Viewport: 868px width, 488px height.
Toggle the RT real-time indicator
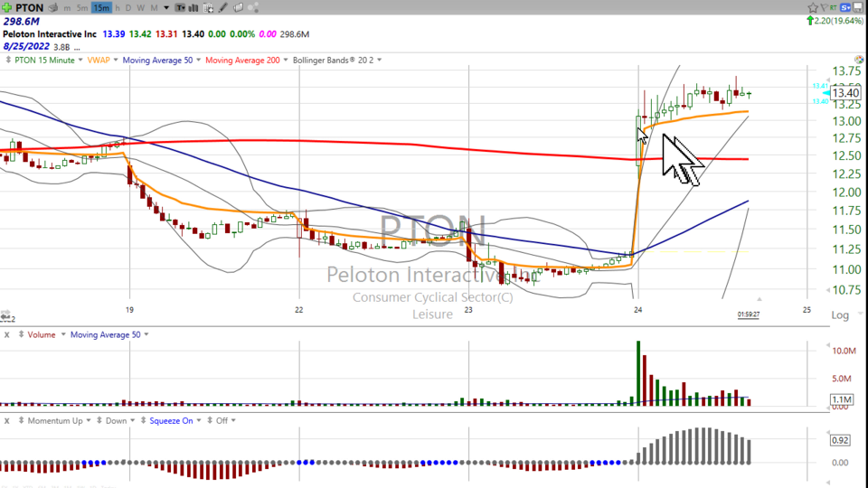coord(833,8)
